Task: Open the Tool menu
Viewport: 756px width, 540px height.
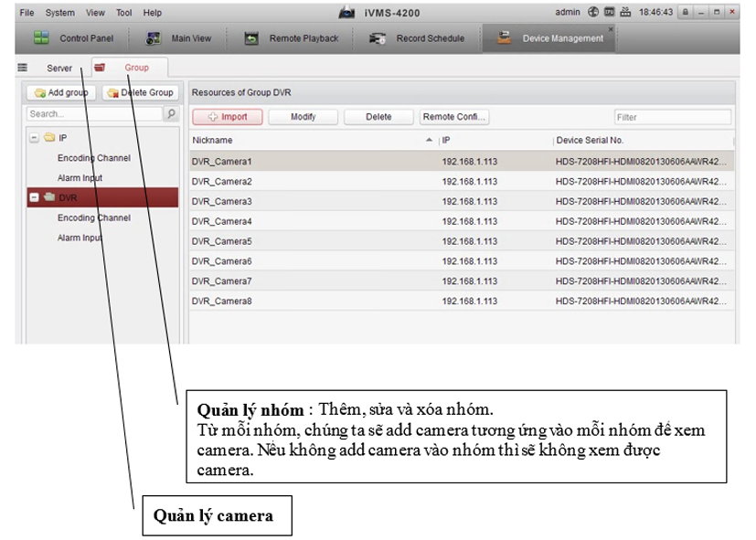Action: (123, 13)
